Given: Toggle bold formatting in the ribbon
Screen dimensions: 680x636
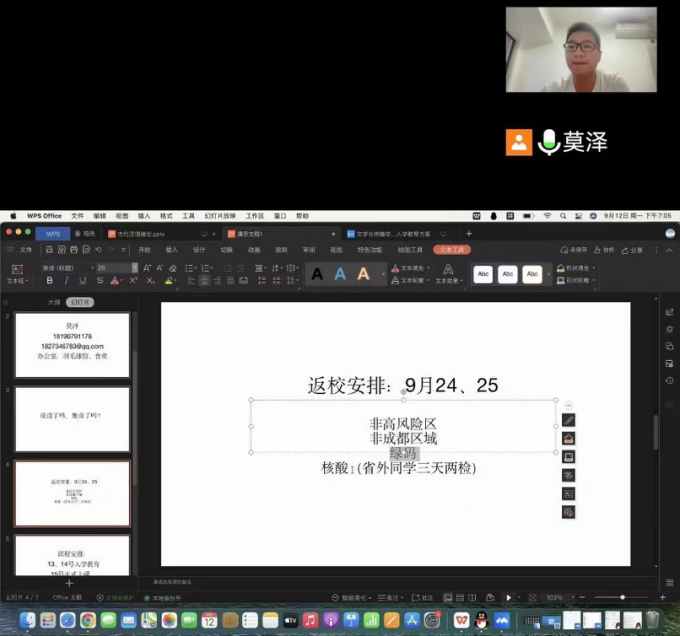Looking at the screenshot, I should click(50, 281).
